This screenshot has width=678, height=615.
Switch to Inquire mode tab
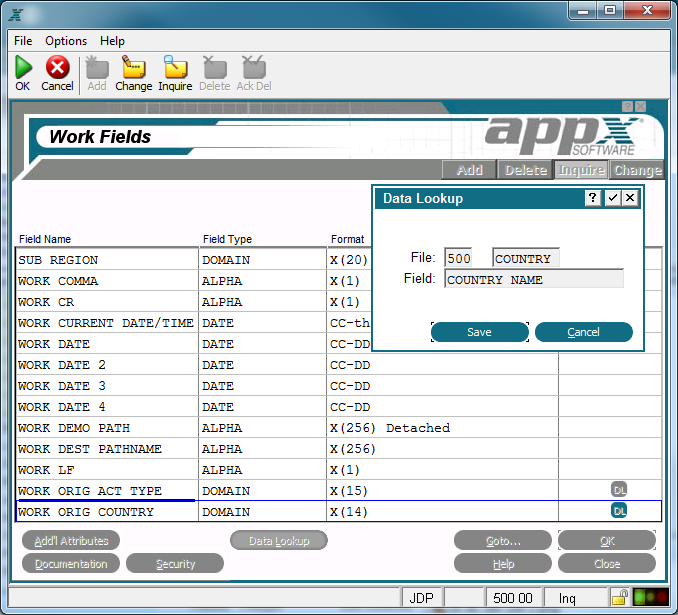tap(581, 170)
